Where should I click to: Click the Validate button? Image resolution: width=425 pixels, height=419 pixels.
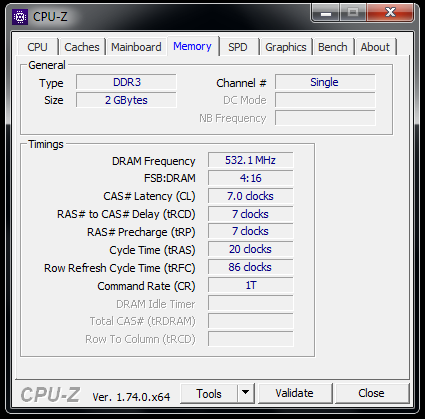click(x=295, y=393)
